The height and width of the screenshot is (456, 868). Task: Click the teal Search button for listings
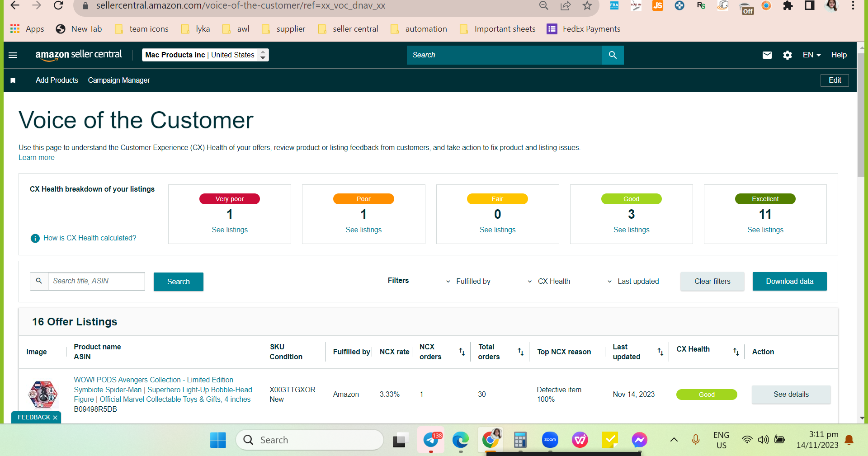(x=179, y=282)
